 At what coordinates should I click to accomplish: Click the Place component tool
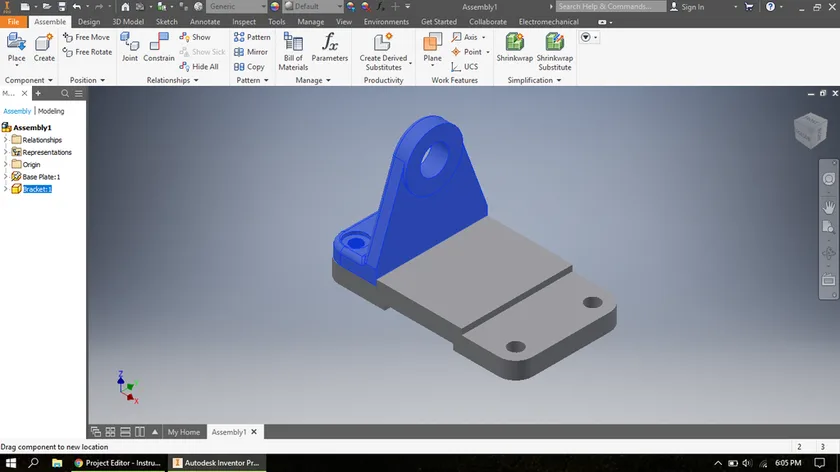[16, 48]
